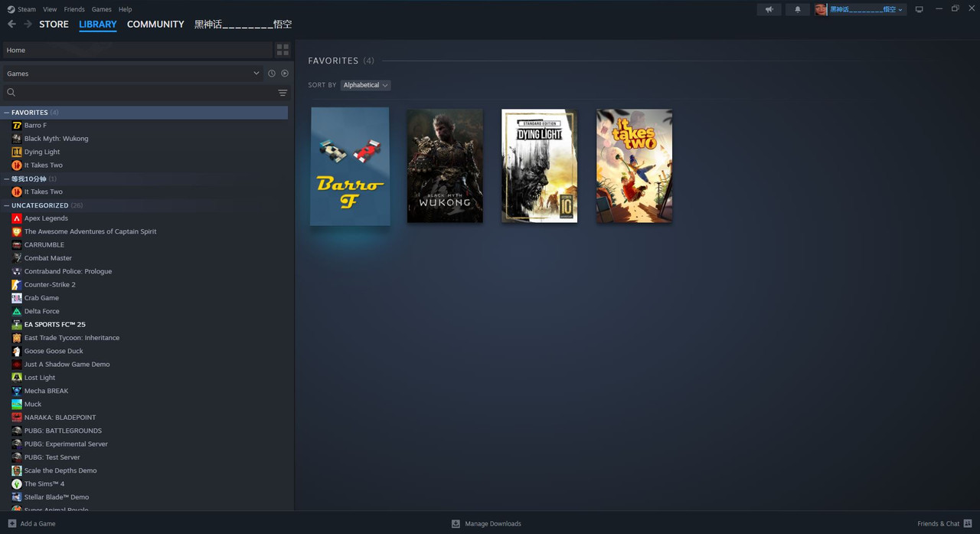The width and height of the screenshot is (980, 534).
Task: Switch to Big Picture mode icon
Action: 919,9
